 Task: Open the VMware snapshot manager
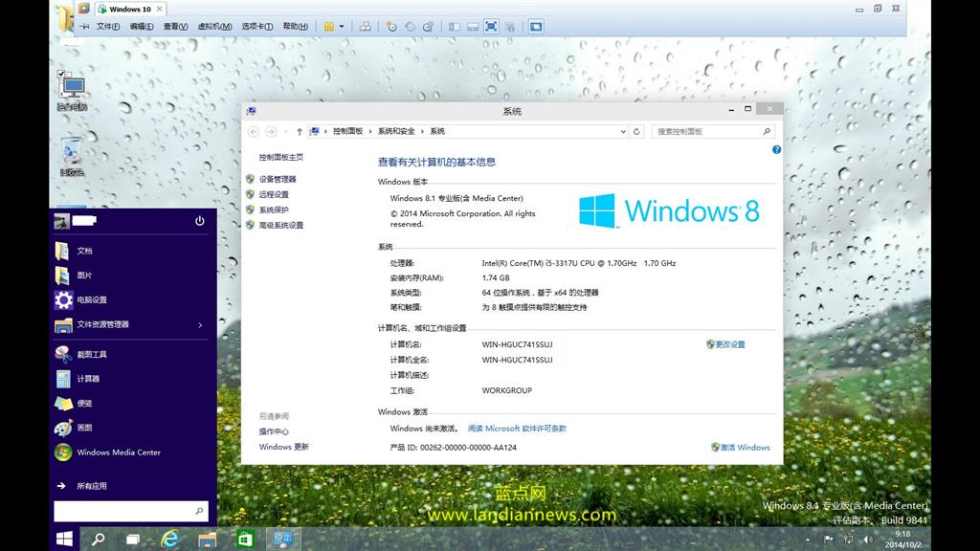428,27
